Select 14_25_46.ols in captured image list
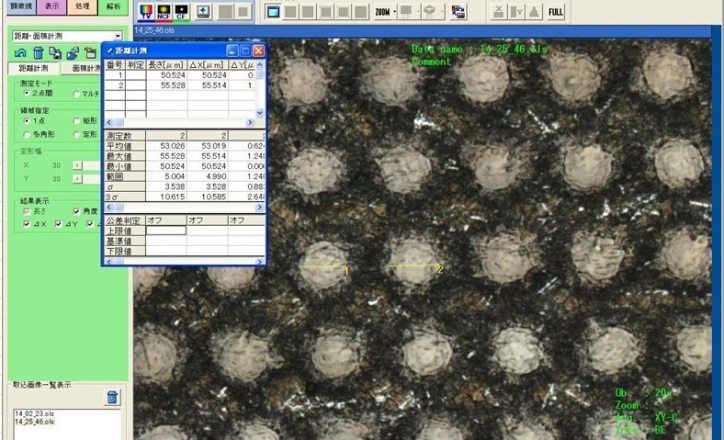This screenshot has height=440, width=724. (x=35, y=422)
